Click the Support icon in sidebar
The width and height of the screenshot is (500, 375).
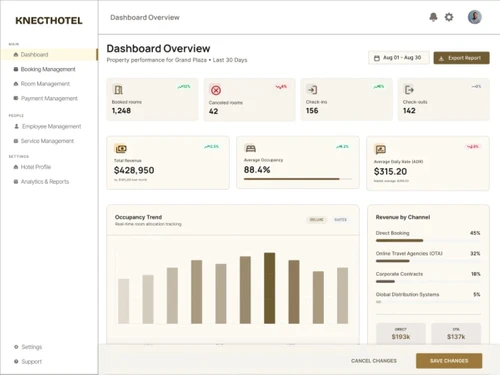tap(16, 361)
